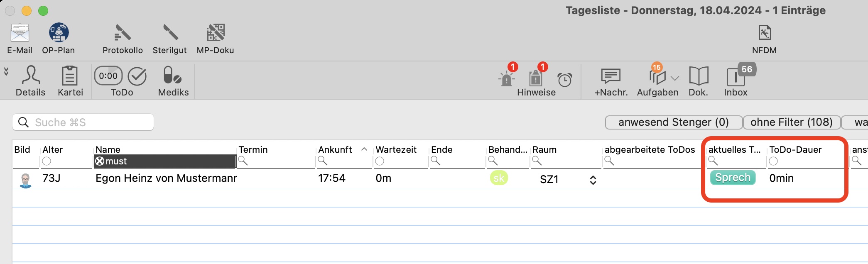Open the OP-Plan icon
Image resolution: width=868 pixels, height=264 pixels.
tap(59, 33)
